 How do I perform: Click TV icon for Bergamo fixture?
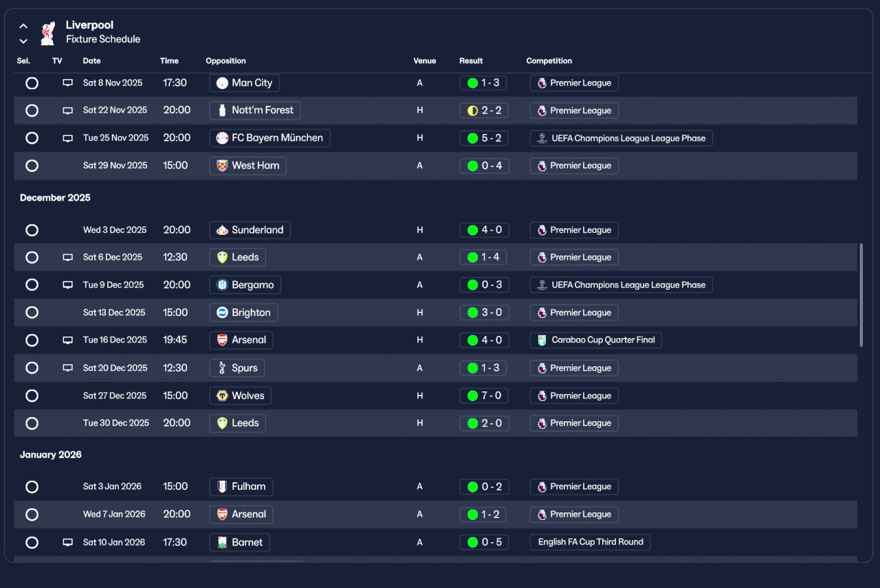67,285
